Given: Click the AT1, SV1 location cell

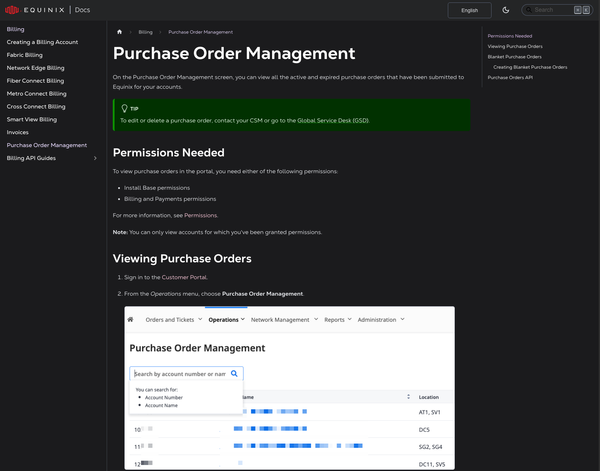Looking at the screenshot, I should click(x=429, y=412).
